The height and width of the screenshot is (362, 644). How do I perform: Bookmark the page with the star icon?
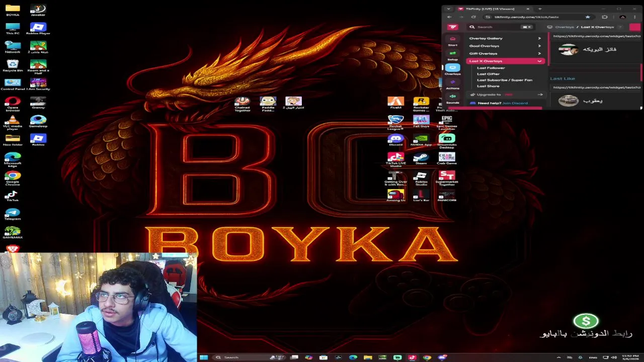click(587, 17)
